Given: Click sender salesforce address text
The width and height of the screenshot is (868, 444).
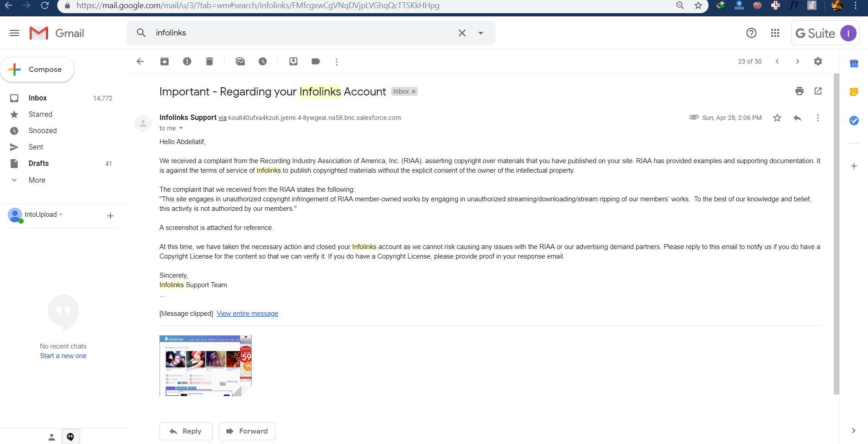Looking at the screenshot, I should pyautogui.click(x=314, y=118).
